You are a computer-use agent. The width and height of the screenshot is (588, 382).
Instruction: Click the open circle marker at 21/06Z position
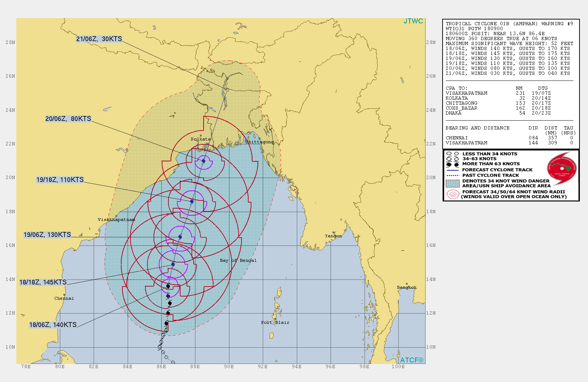click(227, 89)
